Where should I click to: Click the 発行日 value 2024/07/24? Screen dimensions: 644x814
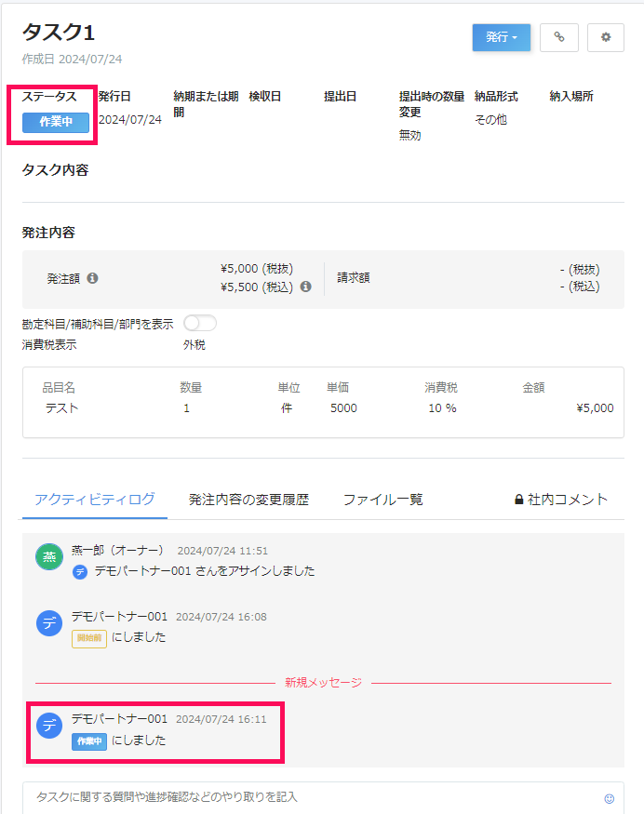pos(130,120)
